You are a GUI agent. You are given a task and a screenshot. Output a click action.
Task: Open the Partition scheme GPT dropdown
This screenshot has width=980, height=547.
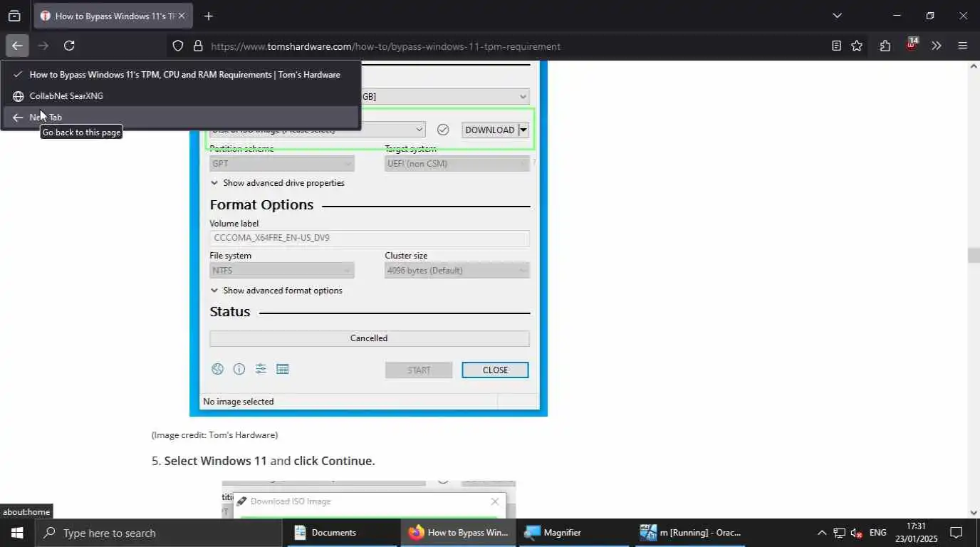pyautogui.click(x=282, y=164)
